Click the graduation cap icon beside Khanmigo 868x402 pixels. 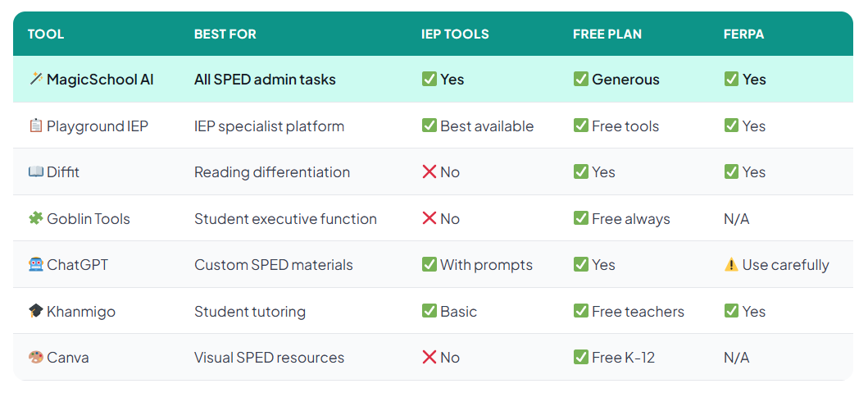(35, 311)
